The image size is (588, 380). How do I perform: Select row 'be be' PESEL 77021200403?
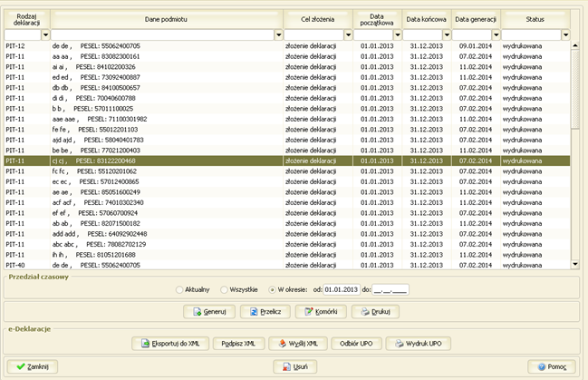[287, 151]
